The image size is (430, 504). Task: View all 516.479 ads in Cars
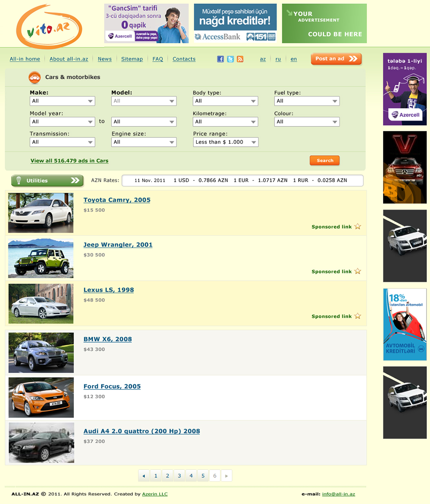coord(69,161)
